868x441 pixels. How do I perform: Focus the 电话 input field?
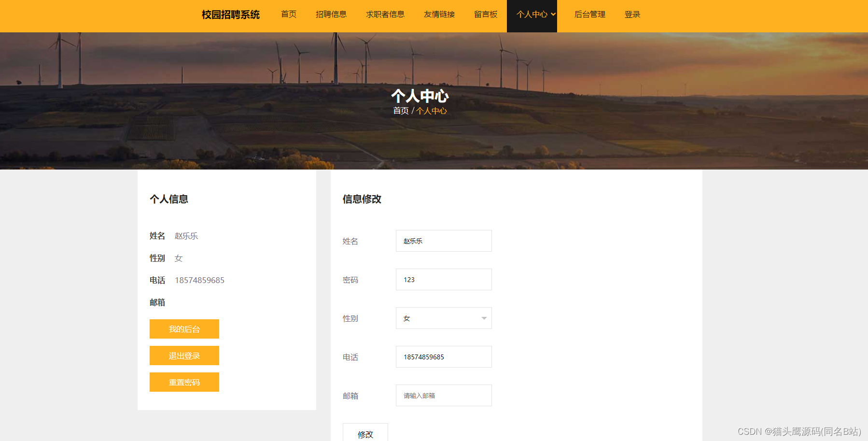click(444, 356)
